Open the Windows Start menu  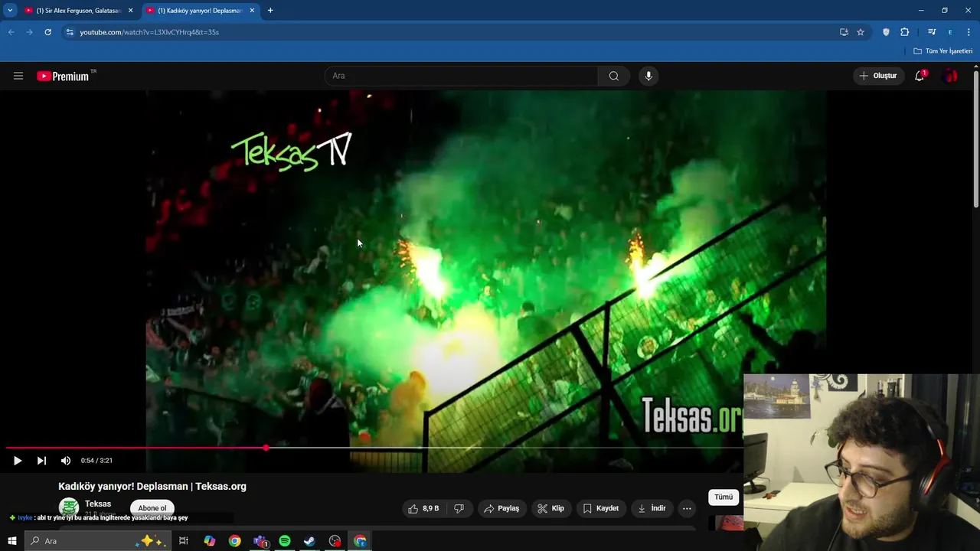[x=12, y=541]
